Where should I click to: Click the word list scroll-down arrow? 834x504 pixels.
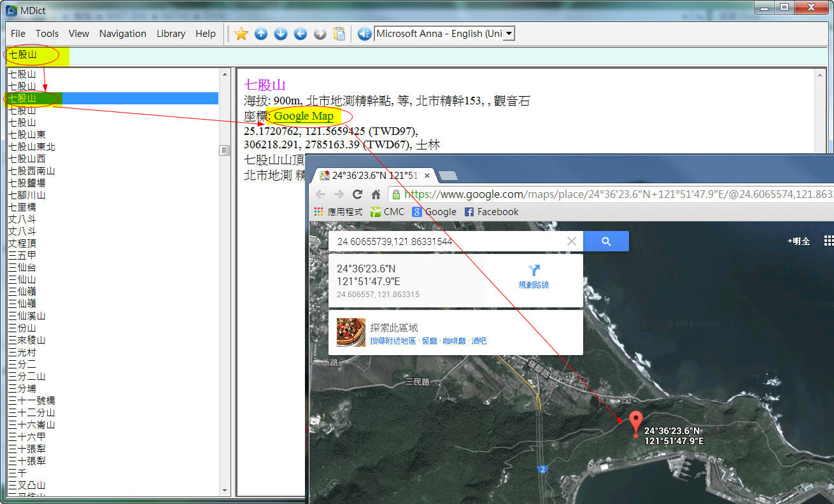point(224,490)
